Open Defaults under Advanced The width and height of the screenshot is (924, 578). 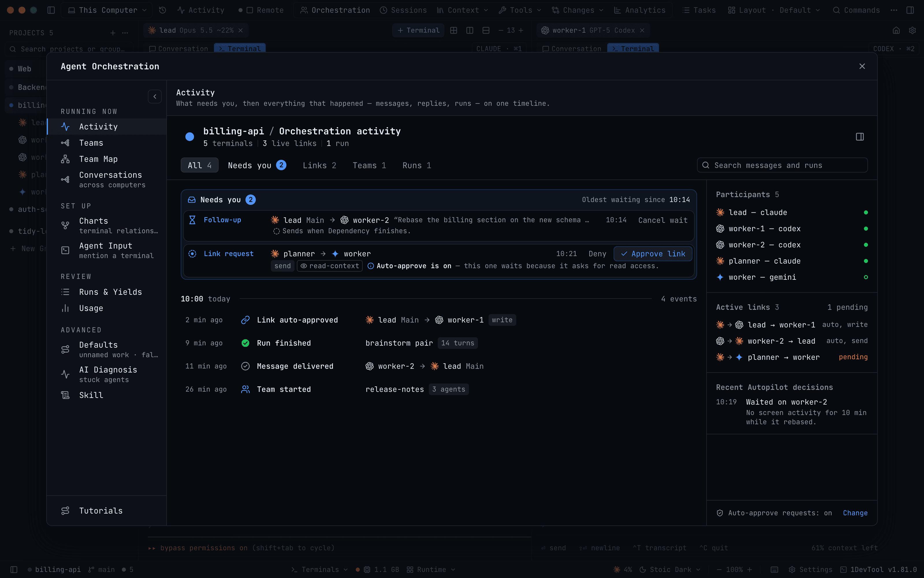(x=107, y=349)
